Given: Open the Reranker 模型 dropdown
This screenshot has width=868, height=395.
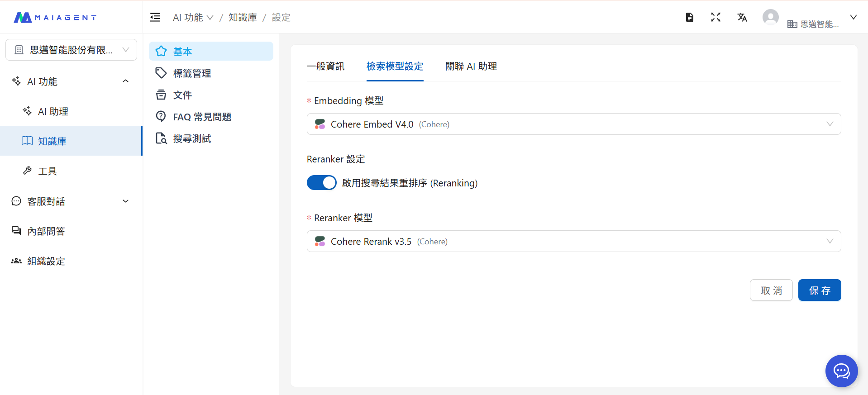Looking at the screenshot, I should [x=573, y=241].
